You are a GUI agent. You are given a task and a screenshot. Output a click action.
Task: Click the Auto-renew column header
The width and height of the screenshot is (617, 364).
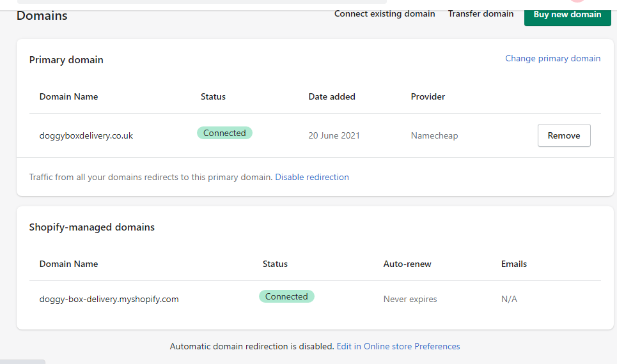click(407, 264)
